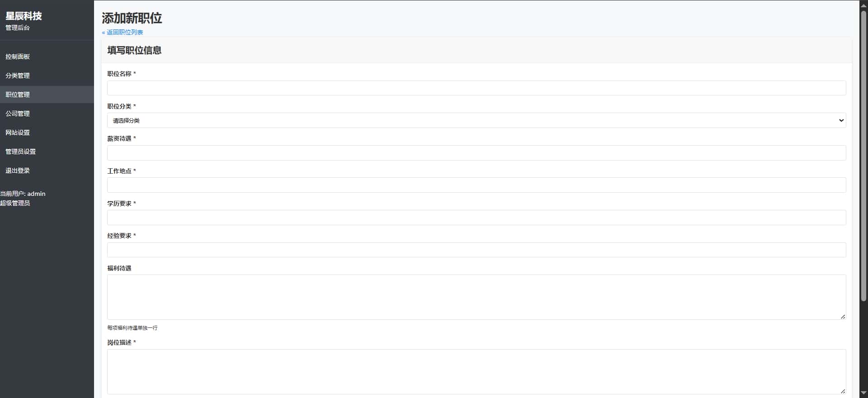
Task: Click 退出登录 to log out
Action: (18, 171)
